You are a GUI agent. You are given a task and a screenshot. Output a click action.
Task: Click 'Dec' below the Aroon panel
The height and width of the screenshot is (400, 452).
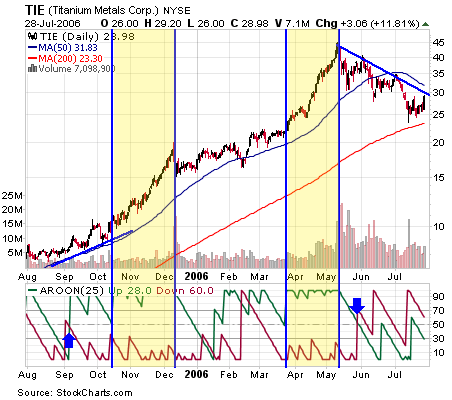pyautogui.click(x=164, y=375)
